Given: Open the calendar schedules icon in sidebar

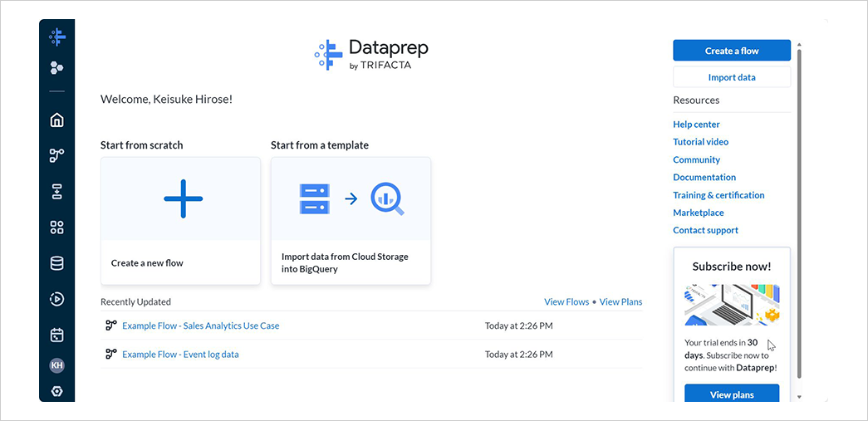Looking at the screenshot, I should coord(57,335).
